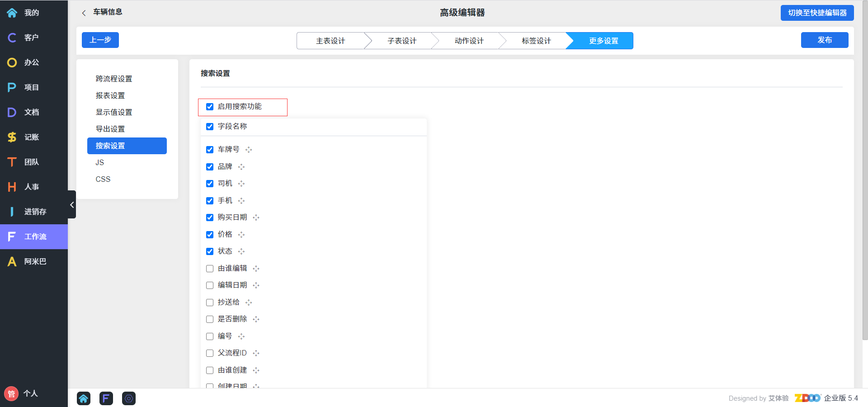Uncheck the 品牌 field checkbox
Viewport: 868px width, 407px height.
pos(210,167)
